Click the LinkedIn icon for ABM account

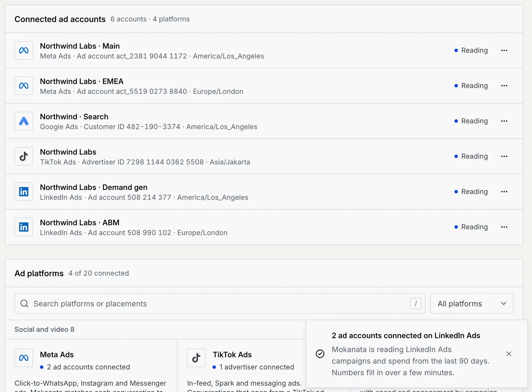pyautogui.click(x=24, y=227)
